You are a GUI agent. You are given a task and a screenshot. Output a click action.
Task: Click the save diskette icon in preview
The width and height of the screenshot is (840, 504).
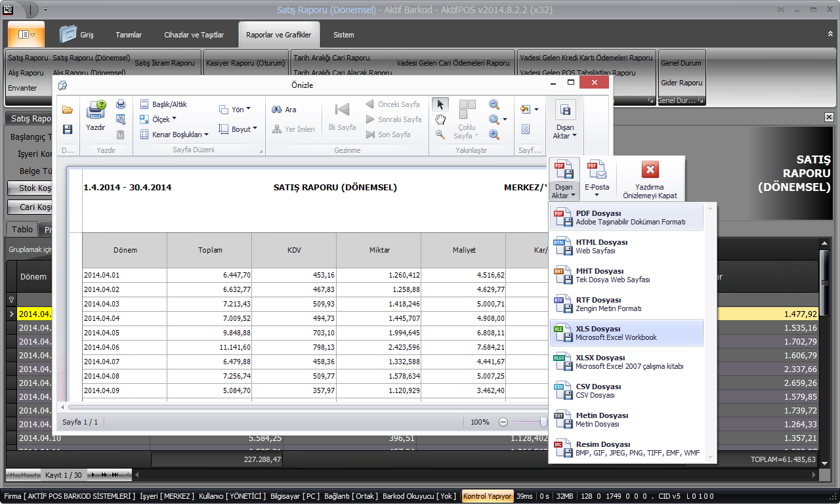(x=68, y=129)
